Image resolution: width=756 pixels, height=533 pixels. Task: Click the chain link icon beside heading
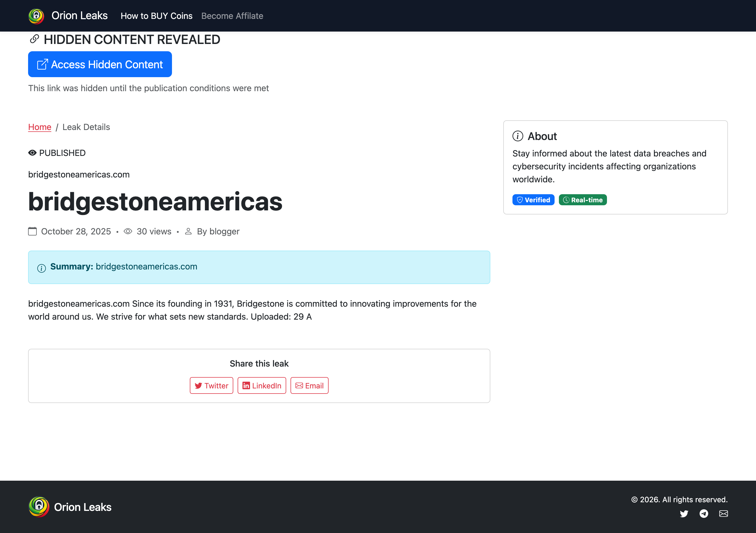pos(34,39)
